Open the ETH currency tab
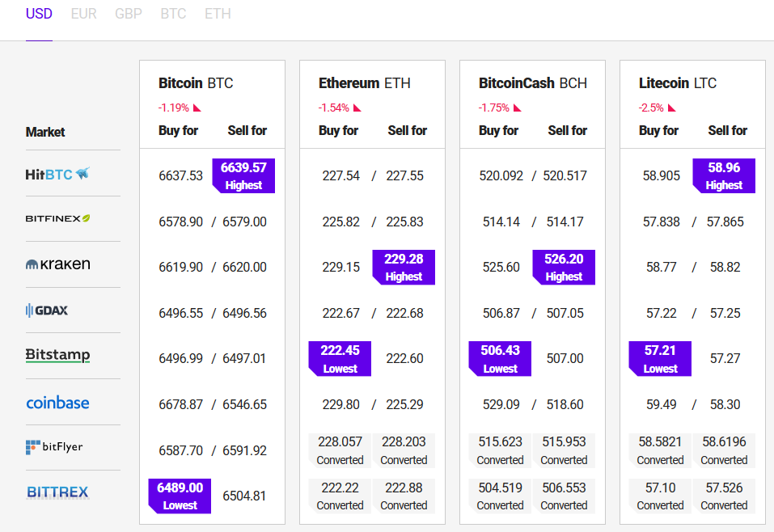This screenshot has height=532, width=774. pyautogui.click(x=218, y=14)
